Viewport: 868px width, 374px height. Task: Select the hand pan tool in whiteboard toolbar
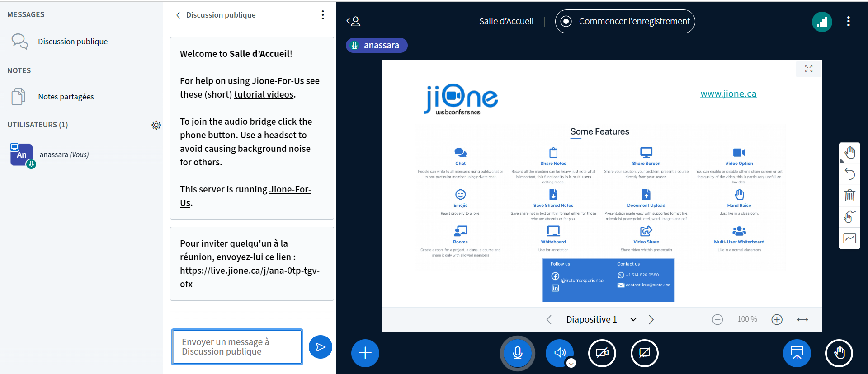click(x=850, y=153)
